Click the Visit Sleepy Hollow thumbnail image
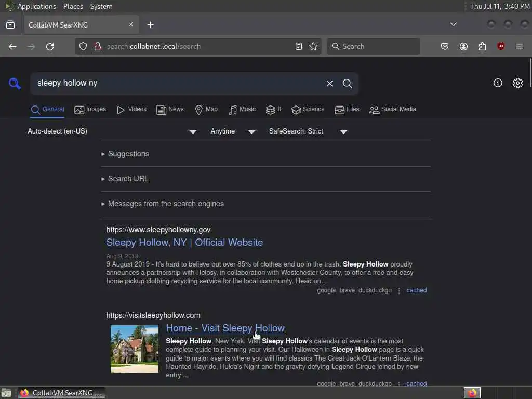532x399 pixels. (x=135, y=349)
